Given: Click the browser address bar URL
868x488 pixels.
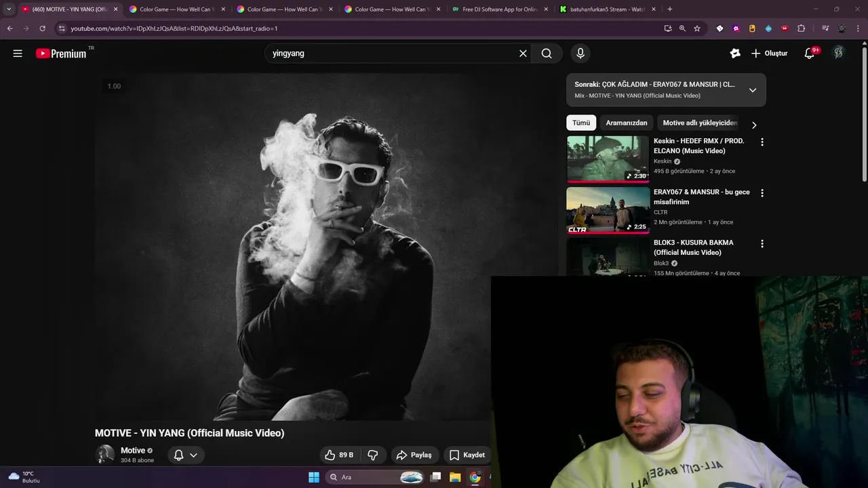Looking at the screenshot, I should (174, 28).
